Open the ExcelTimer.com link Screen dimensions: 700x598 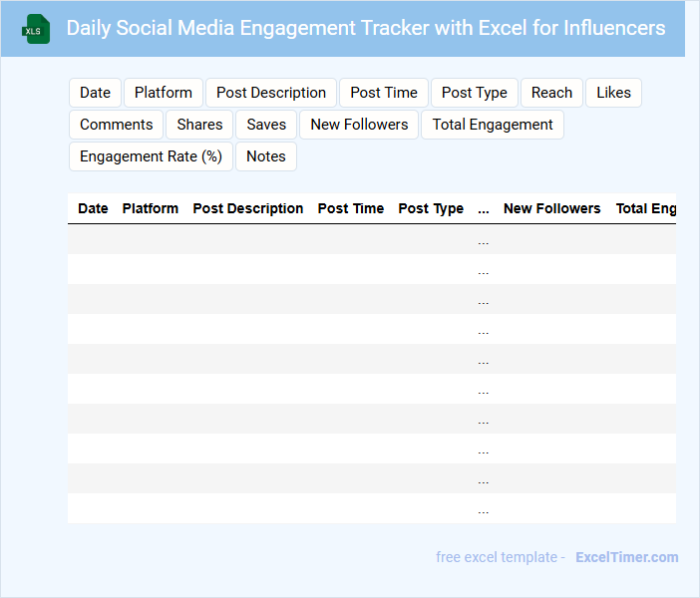pyautogui.click(x=626, y=557)
